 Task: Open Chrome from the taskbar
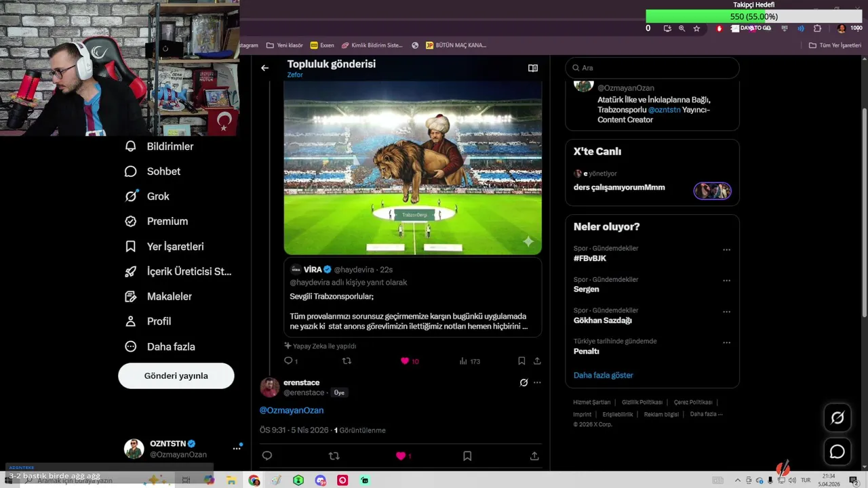[x=254, y=481]
